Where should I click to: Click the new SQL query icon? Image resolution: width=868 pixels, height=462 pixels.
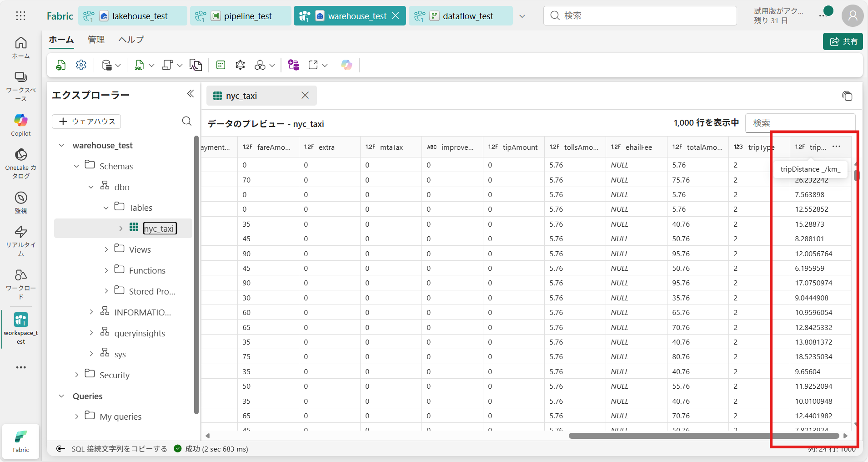point(139,65)
